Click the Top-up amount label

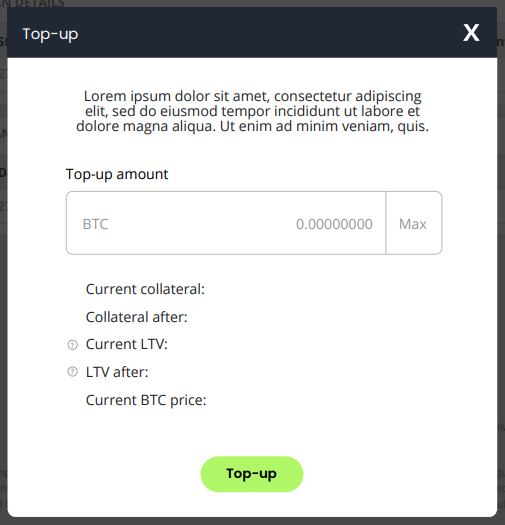117,174
